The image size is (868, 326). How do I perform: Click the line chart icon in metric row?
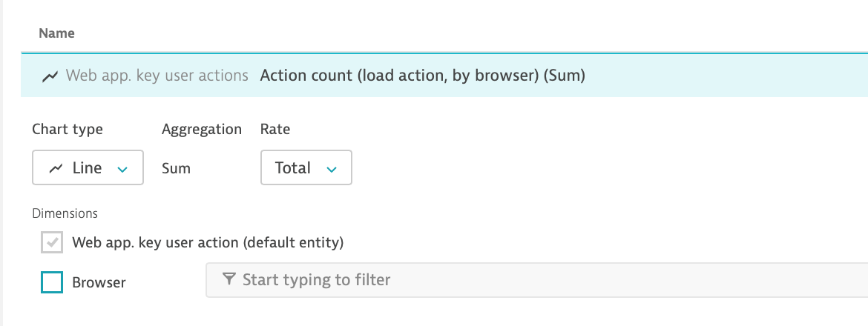[x=50, y=76]
